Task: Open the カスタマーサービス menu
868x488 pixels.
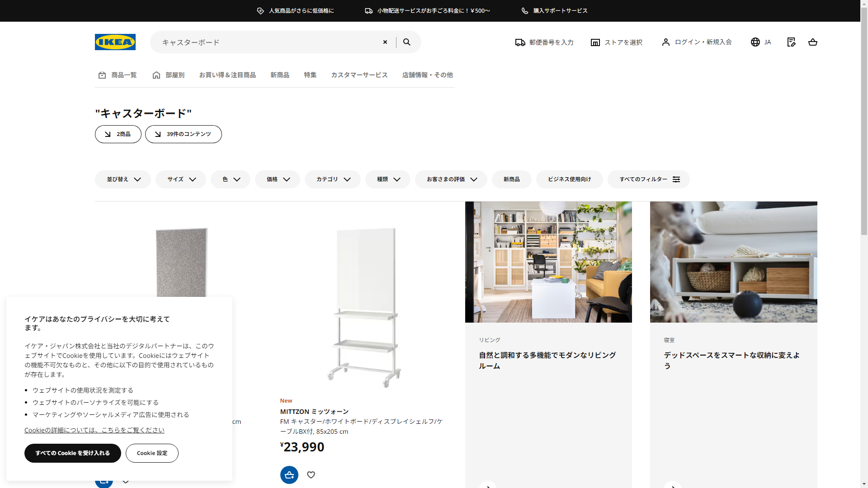Action: (359, 75)
